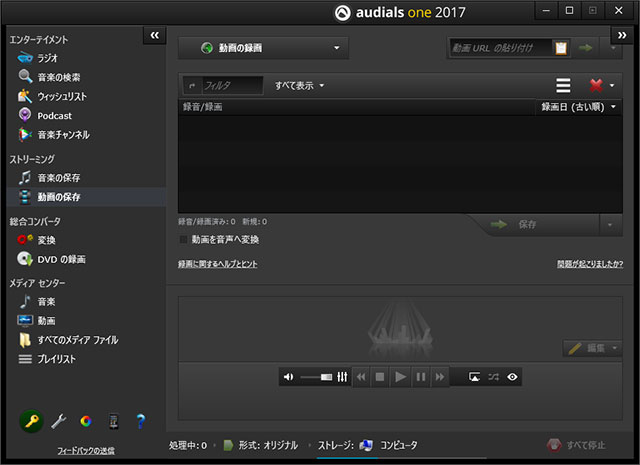This screenshot has height=465, width=640.
Task: Click the mobile device icon
Action: point(113,421)
